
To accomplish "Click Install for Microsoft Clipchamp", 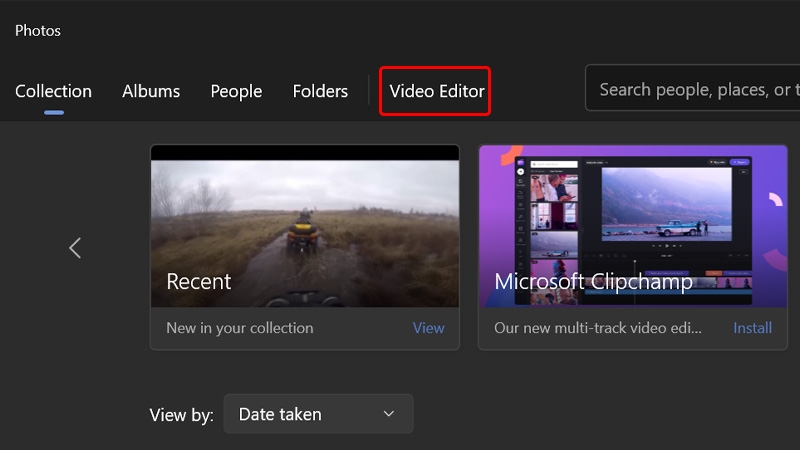I will pyautogui.click(x=753, y=328).
